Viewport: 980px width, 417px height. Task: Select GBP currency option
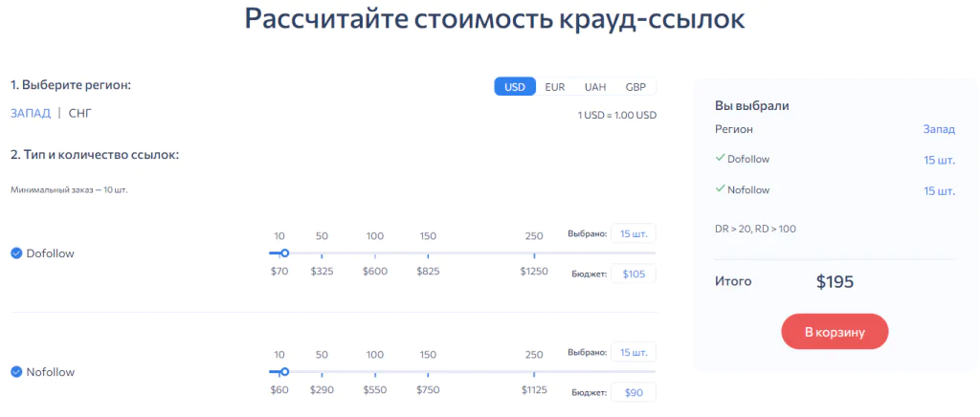pyautogui.click(x=635, y=87)
